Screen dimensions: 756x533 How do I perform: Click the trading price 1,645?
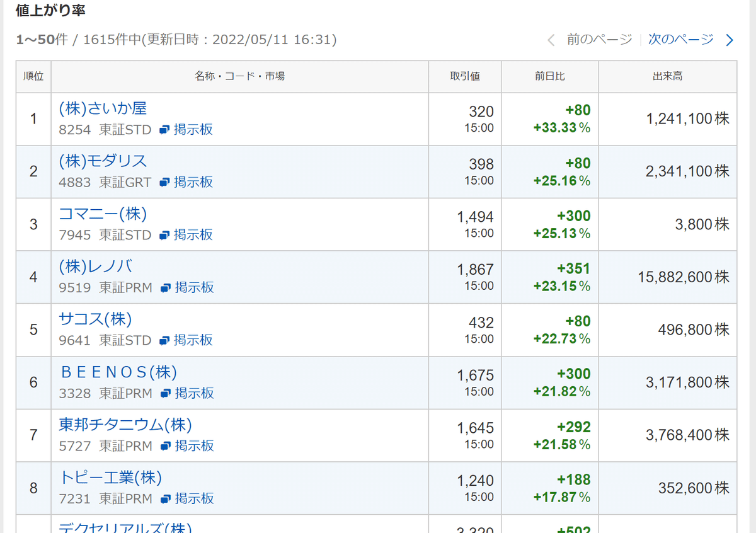[x=475, y=428]
